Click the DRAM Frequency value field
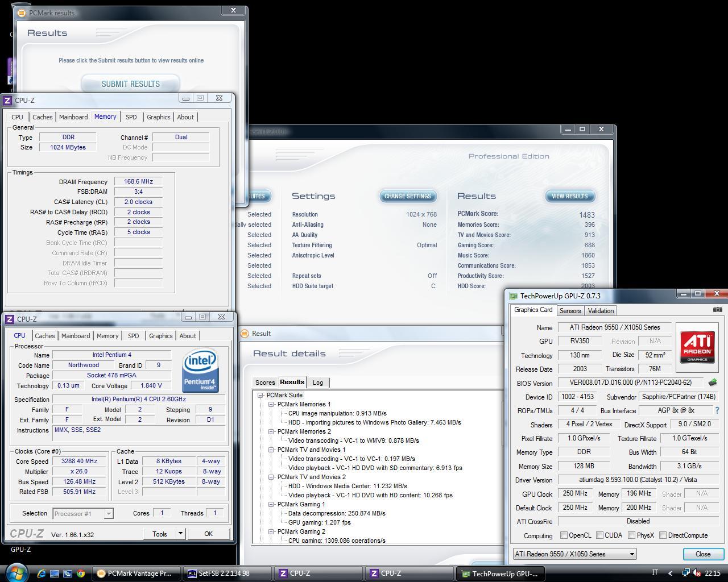This screenshot has height=582, width=728. click(x=138, y=182)
